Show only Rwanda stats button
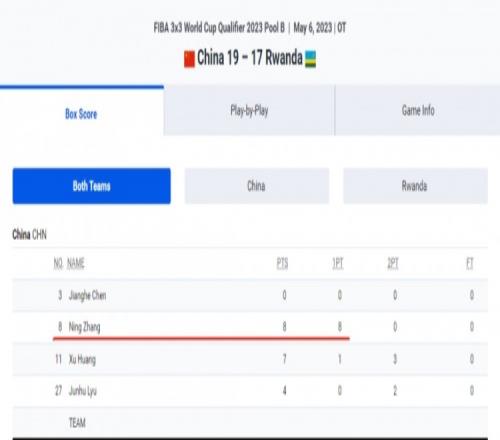This screenshot has width=500, height=440. point(415,186)
